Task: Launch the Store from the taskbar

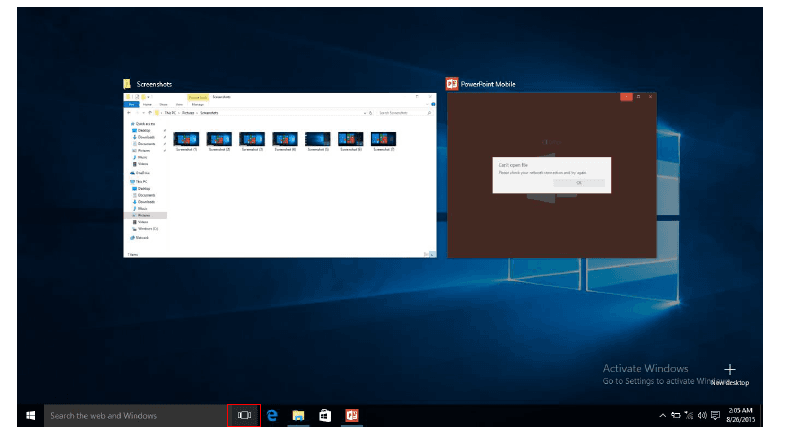Action: pos(324,415)
